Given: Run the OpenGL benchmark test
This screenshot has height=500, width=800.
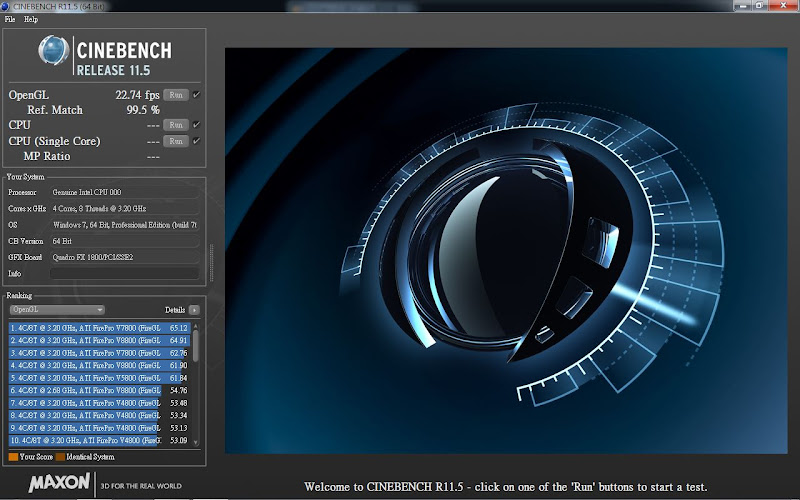Looking at the screenshot, I should pyautogui.click(x=176, y=95).
